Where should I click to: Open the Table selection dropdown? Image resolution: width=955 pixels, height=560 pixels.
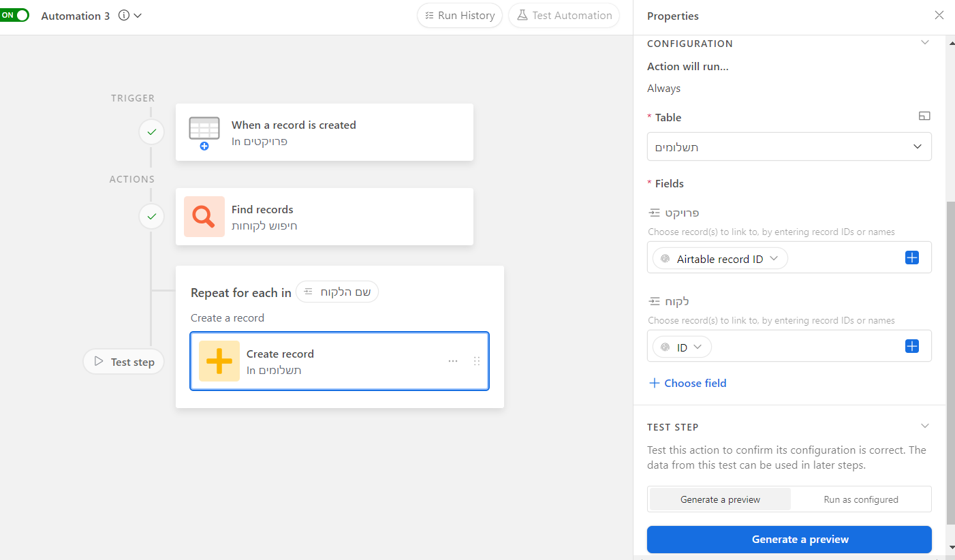pyautogui.click(x=789, y=146)
